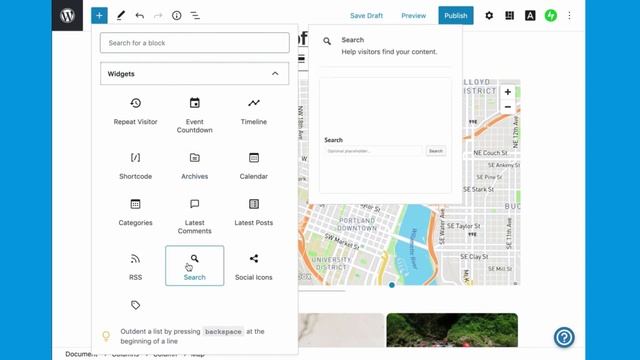Click the WordPress logo icon
Screen dimensions: 640x360
tap(67, 16)
